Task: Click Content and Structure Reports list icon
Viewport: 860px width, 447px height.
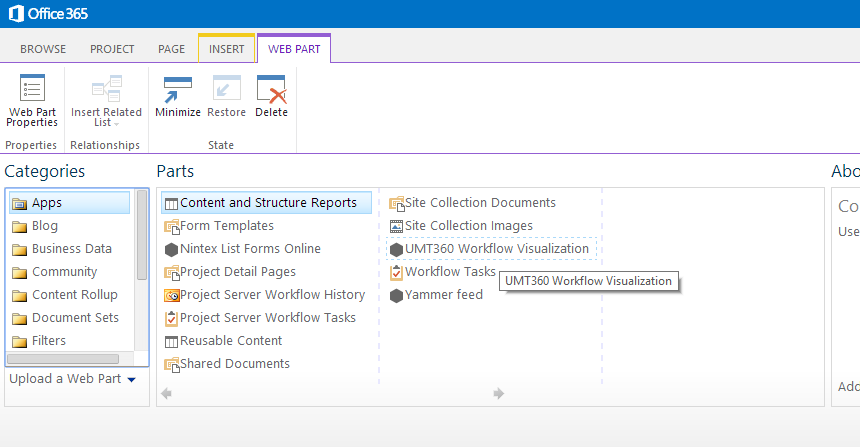Action: [172, 204]
